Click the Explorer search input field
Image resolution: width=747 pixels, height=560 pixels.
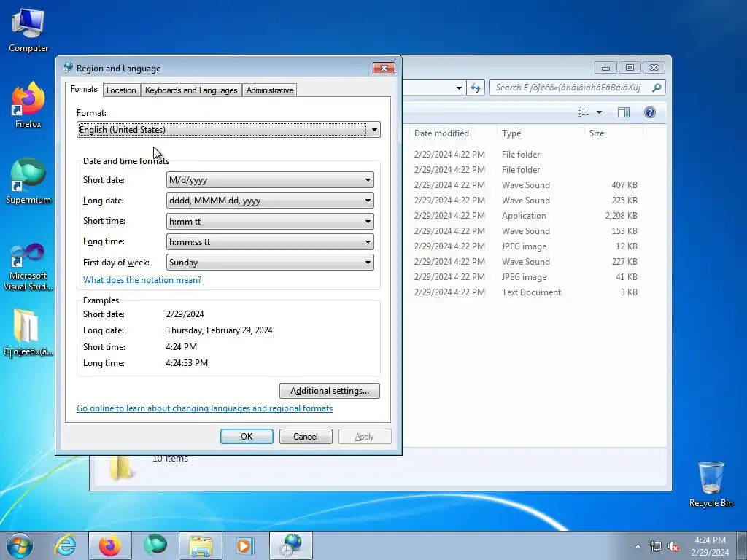click(x=570, y=87)
